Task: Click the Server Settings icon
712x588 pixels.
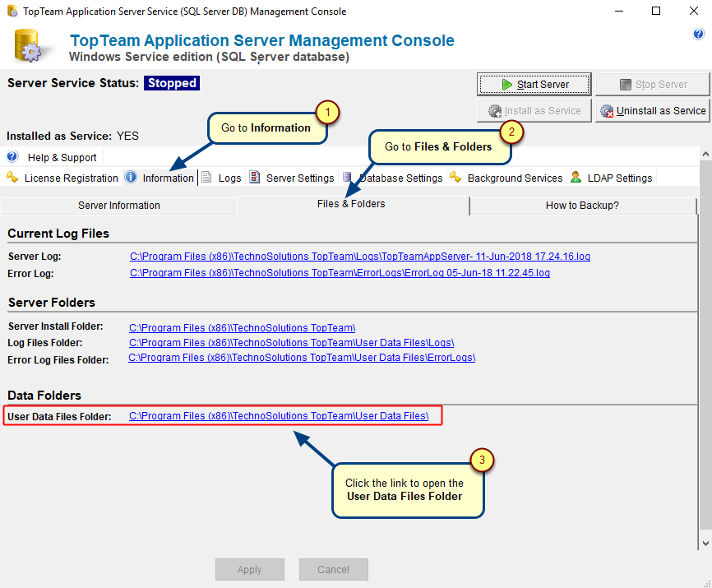Action: coord(255,177)
